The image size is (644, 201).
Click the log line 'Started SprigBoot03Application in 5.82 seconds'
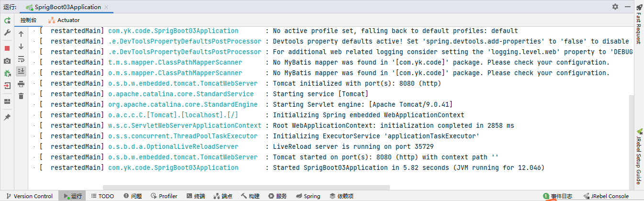point(408,167)
